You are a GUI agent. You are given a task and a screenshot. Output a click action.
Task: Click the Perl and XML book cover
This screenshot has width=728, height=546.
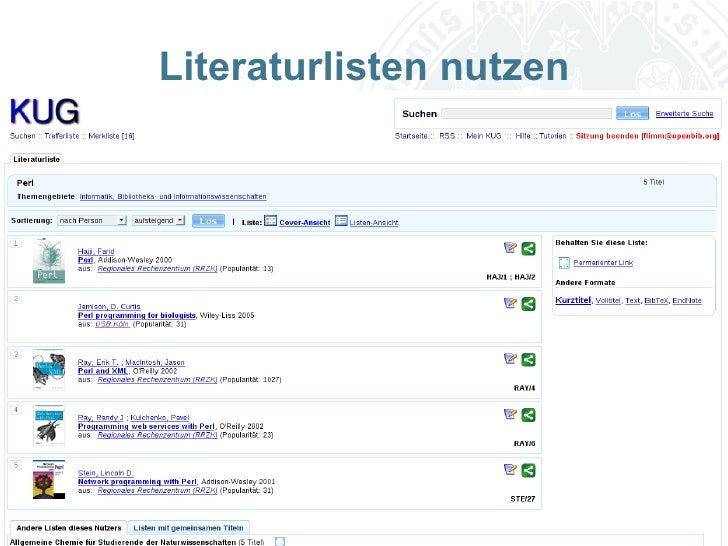49,370
